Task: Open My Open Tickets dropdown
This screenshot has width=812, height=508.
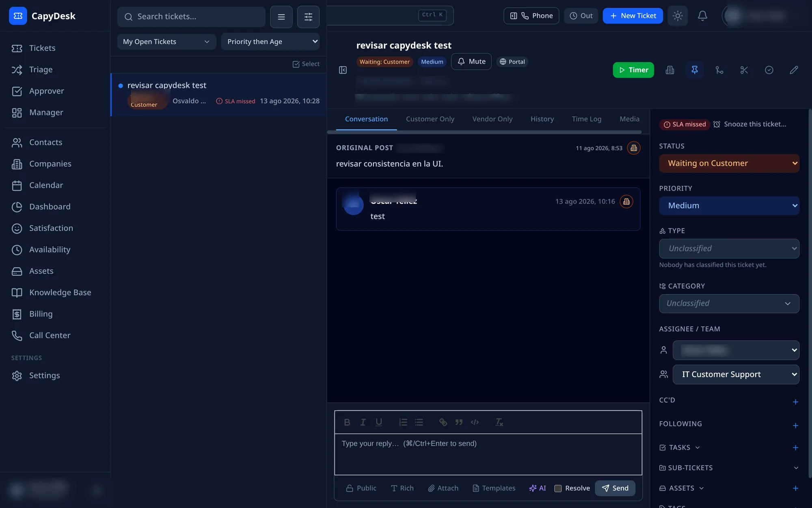Action: point(166,41)
